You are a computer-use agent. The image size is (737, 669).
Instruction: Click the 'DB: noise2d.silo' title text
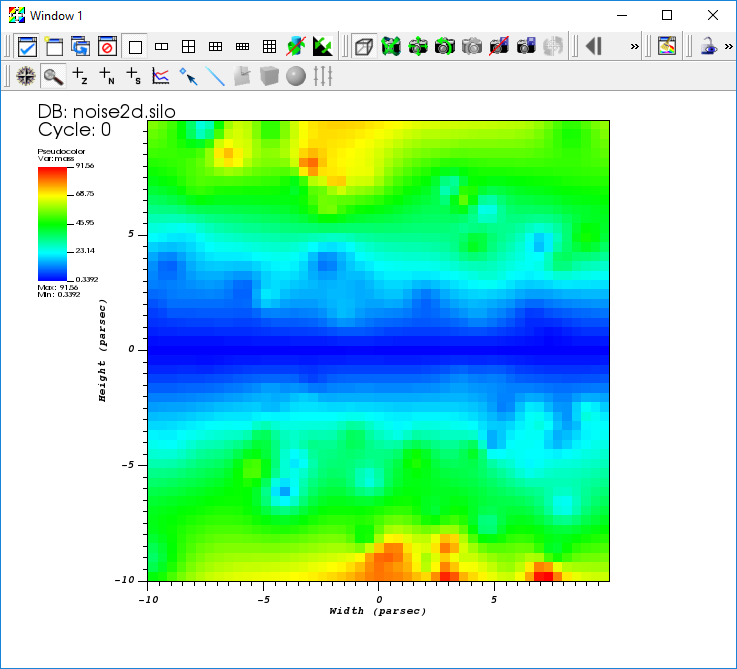[107, 112]
